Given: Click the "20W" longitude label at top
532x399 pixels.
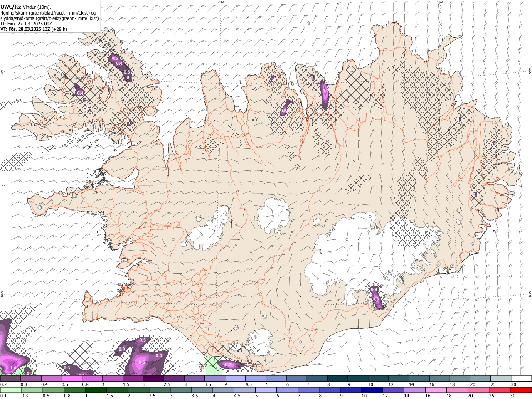Looking at the screenshot, I should [x=221, y=2].
